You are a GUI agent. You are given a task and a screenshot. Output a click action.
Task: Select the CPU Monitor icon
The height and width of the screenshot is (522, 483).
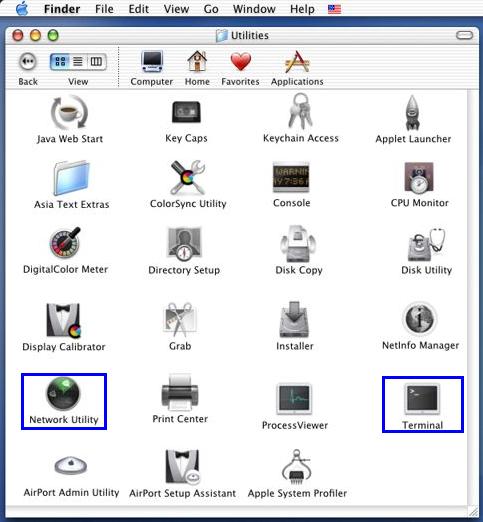(x=419, y=178)
